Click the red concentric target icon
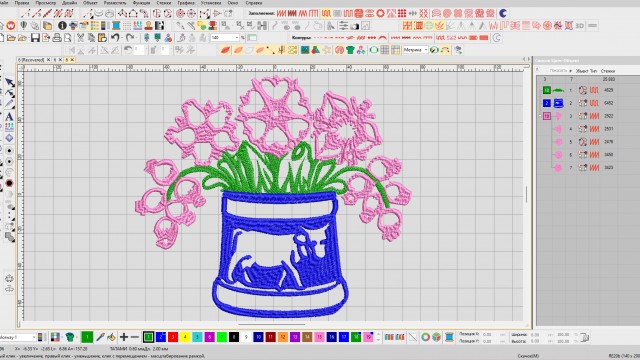The image size is (640, 360). (x=180, y=13)
